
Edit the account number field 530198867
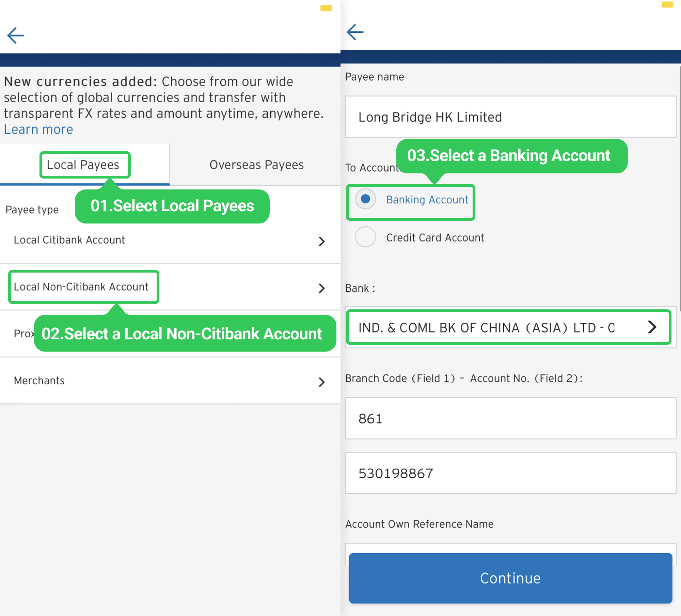click(x=510, y=473)
